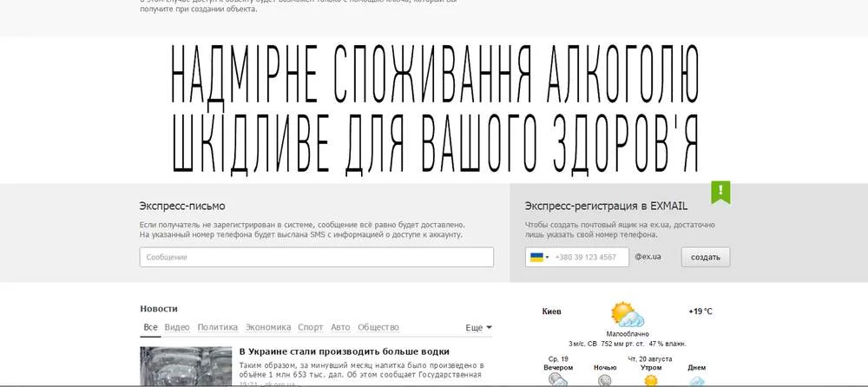Expand the Еще news categories dropdown
Screen dimensions: 868x387
coord(479,328)
